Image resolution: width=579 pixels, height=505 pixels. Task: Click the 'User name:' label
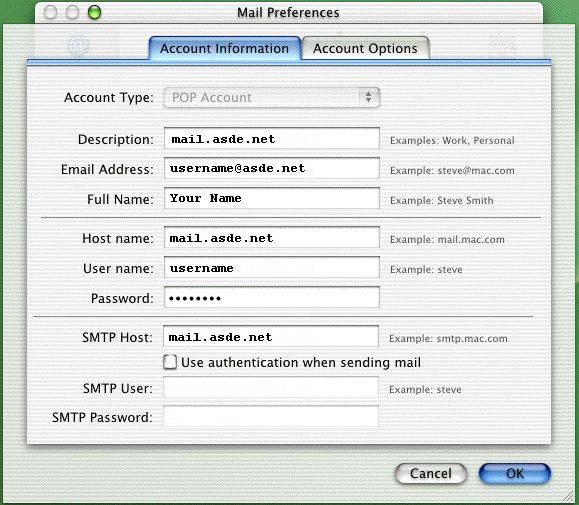[118, 268]
